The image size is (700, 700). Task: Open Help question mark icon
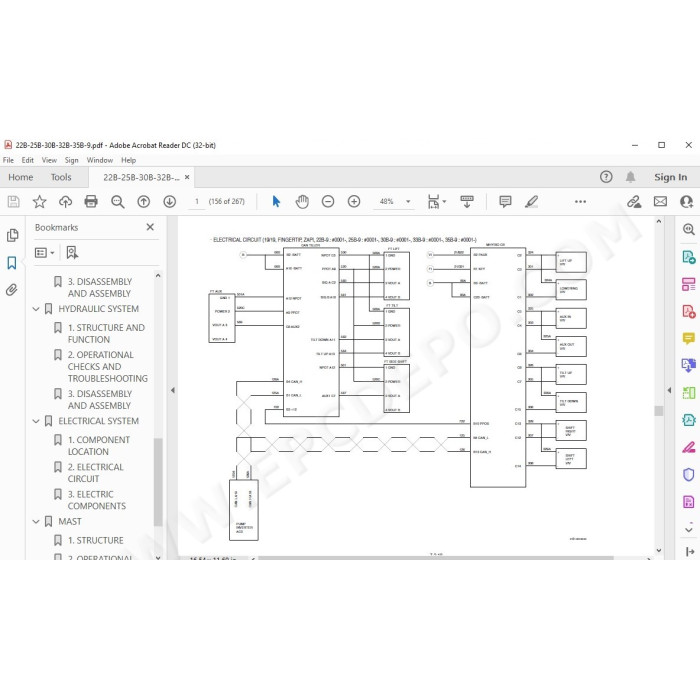click(x=606, y=177)
